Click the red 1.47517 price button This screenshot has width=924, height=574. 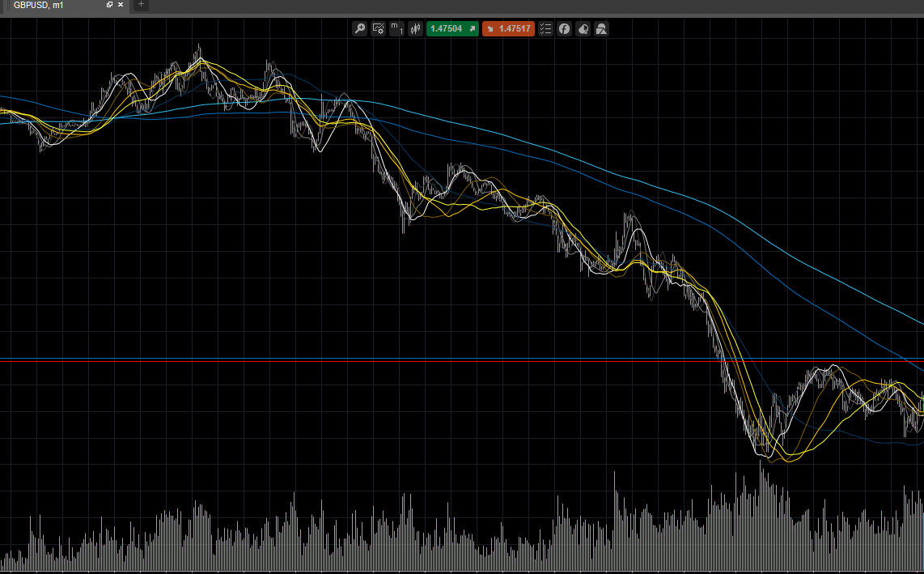coord(508,29)
